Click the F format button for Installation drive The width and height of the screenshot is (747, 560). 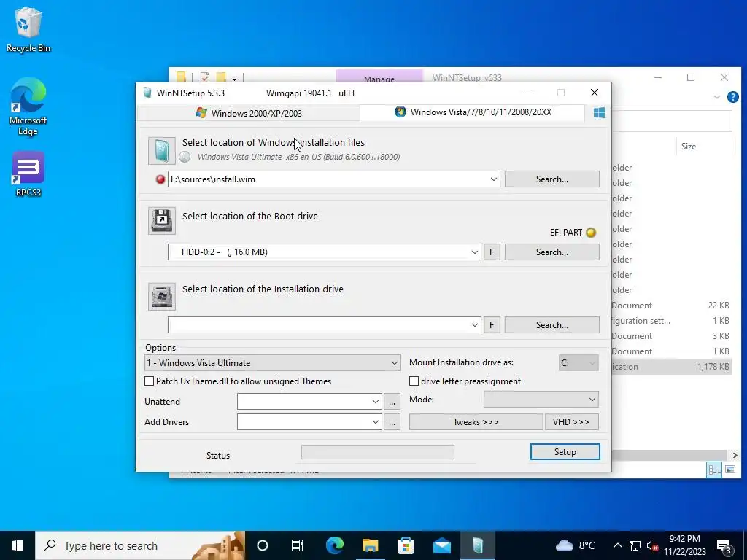(x=492, y=324)
